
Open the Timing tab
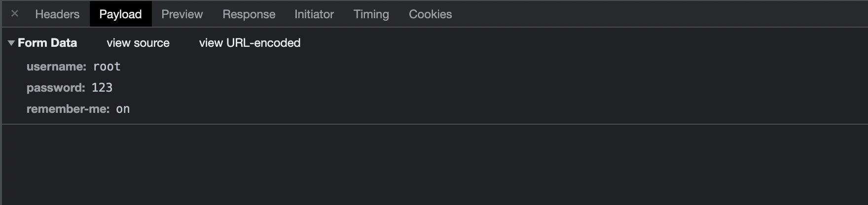(371, 14)
